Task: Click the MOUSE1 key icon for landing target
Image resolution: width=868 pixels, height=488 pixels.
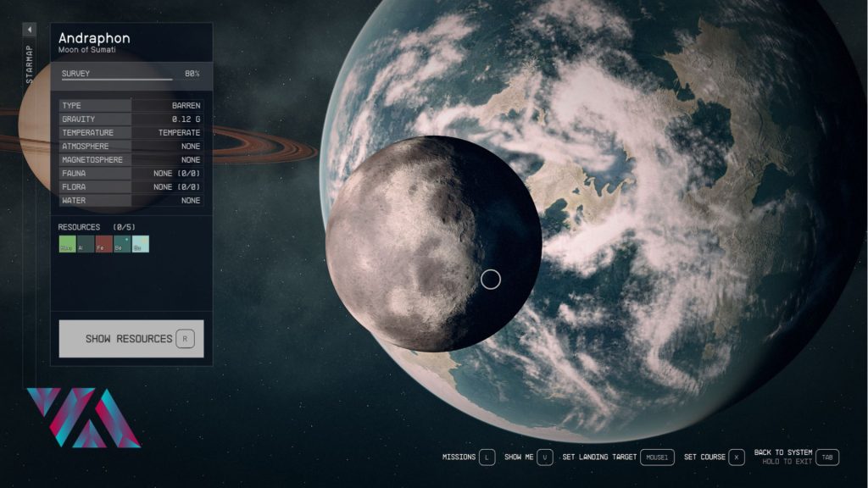Action: pos(657,457)
